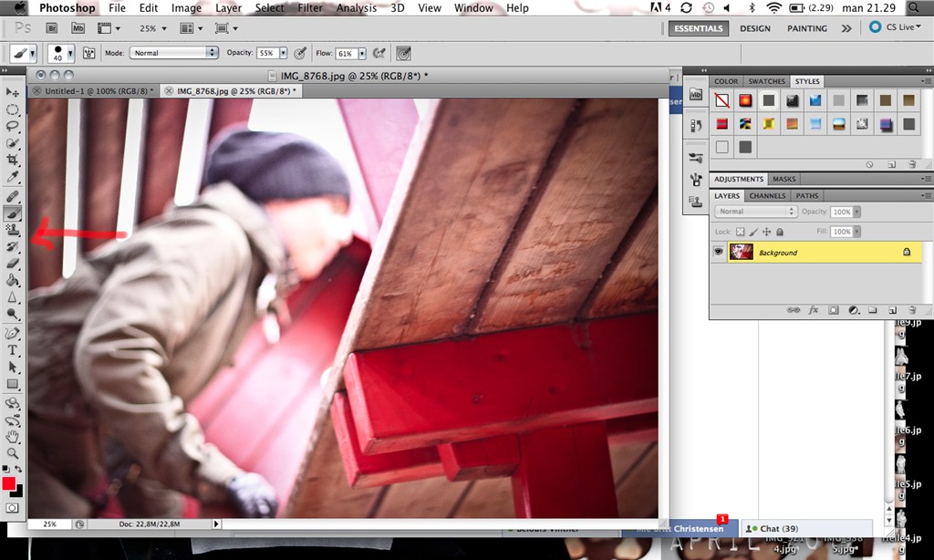Select the Spot Healing Brush tool

pos(13,196)
